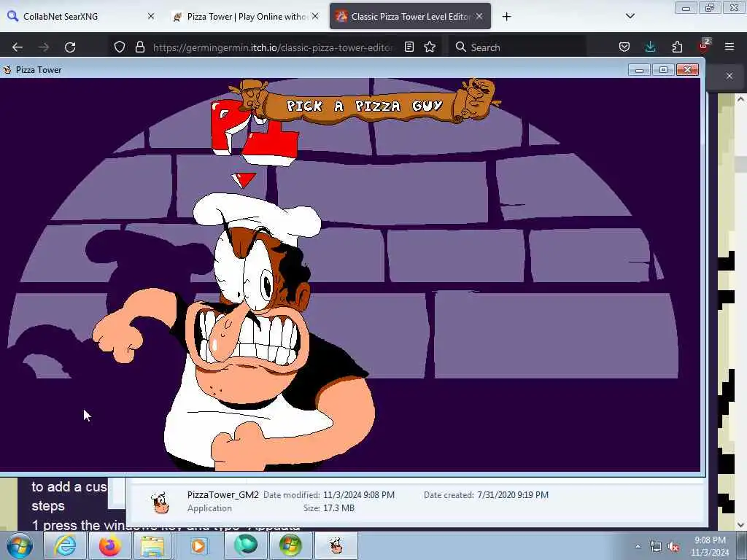This screenshot has width=747, height=560.
Task: Click the site security padlock icon
Action: pos(139,47)
